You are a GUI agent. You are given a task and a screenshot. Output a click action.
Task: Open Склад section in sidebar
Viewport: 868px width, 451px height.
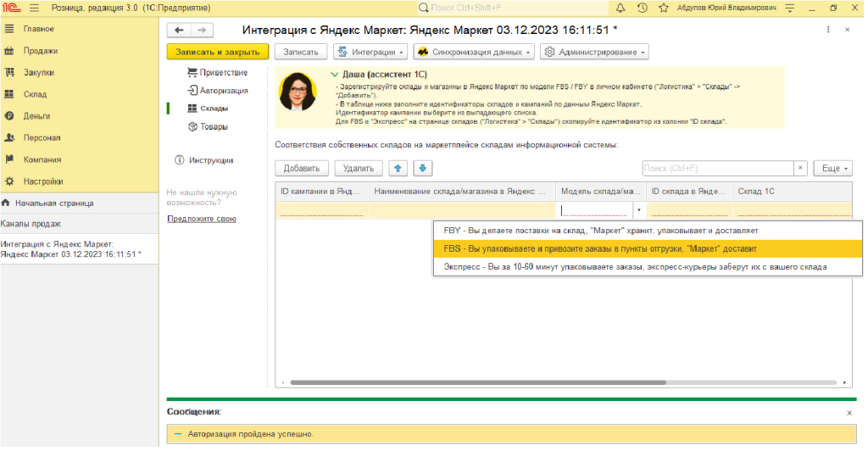35,94
